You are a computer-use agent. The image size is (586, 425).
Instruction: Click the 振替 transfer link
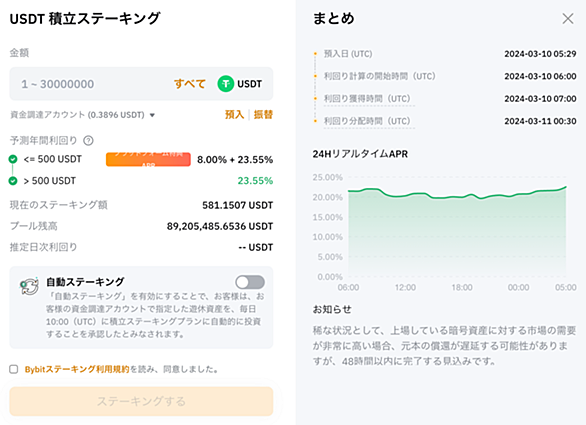(x=263, y=114)
